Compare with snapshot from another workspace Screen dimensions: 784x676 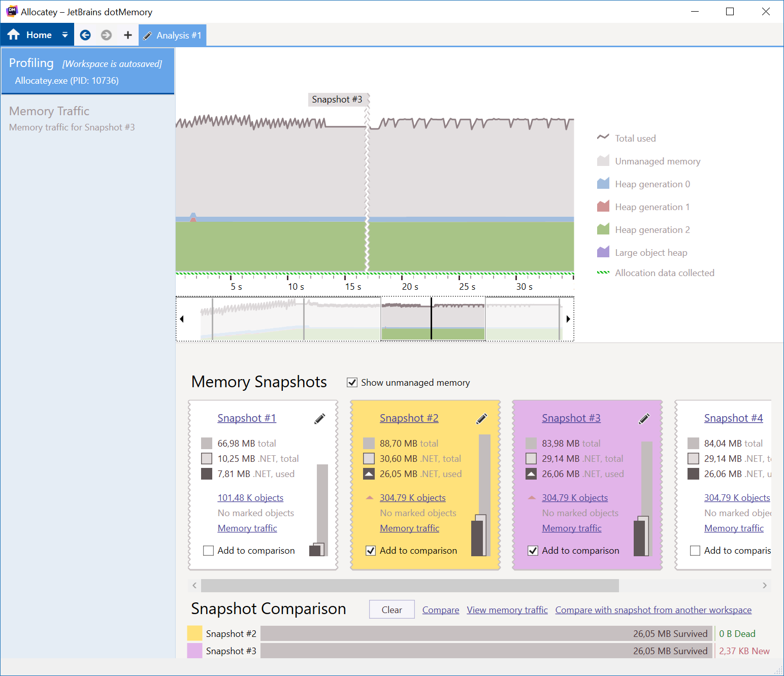click(654, 610)
